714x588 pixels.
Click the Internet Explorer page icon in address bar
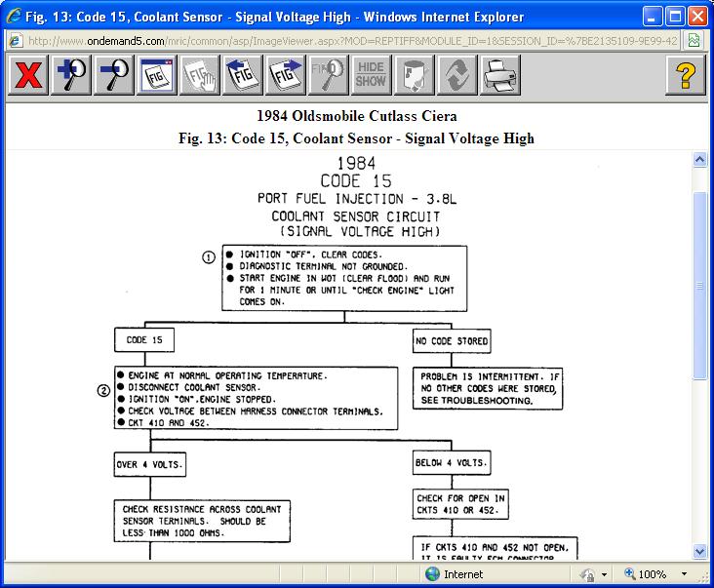(x=16, y=41)
